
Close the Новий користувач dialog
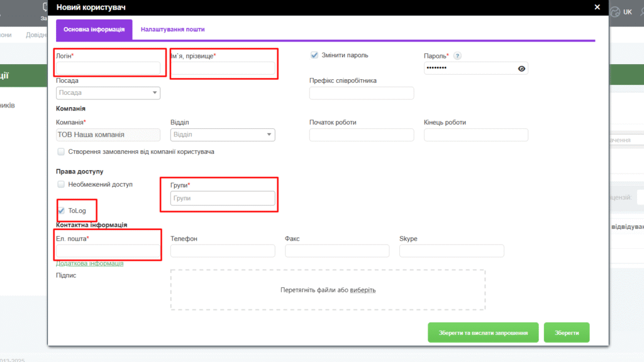597,7
